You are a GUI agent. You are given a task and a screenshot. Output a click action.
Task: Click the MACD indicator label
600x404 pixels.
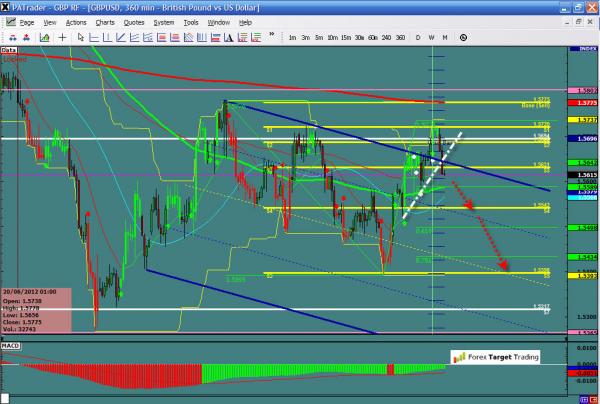pyautogui.click(x=11, y=347)
